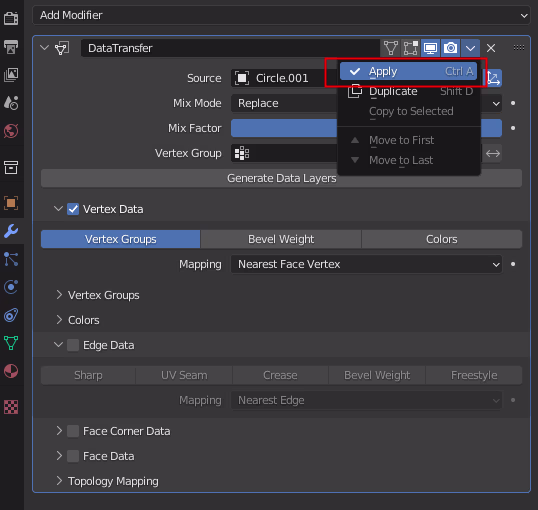Invert vertex group influence arrow icon
This screenshot has height=510, width=538.
(493, 153)
